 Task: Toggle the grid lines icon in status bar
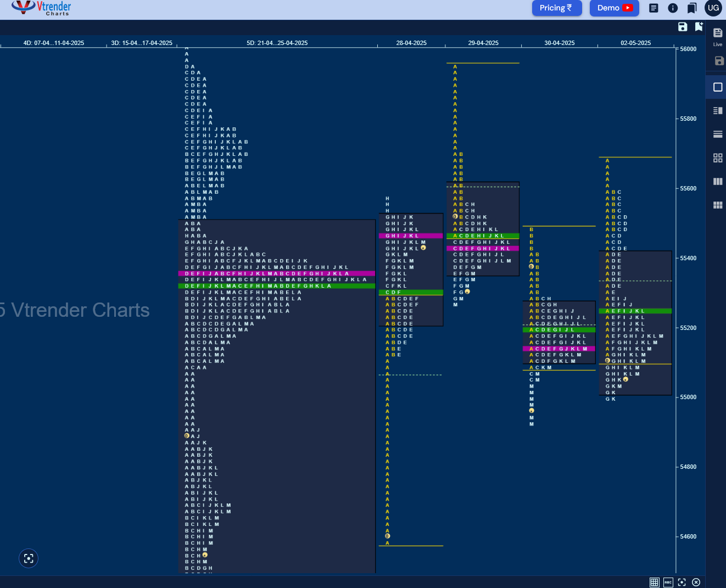click(x=654, y=583)
